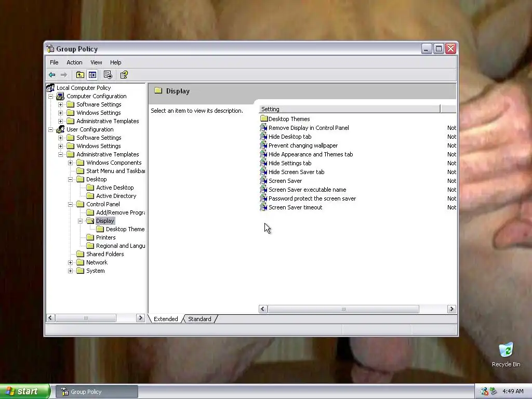The width and height of the screenshot is (532, 399).
Task: Click the policy icon beside Password protect the screen saver
Action: 263,198
